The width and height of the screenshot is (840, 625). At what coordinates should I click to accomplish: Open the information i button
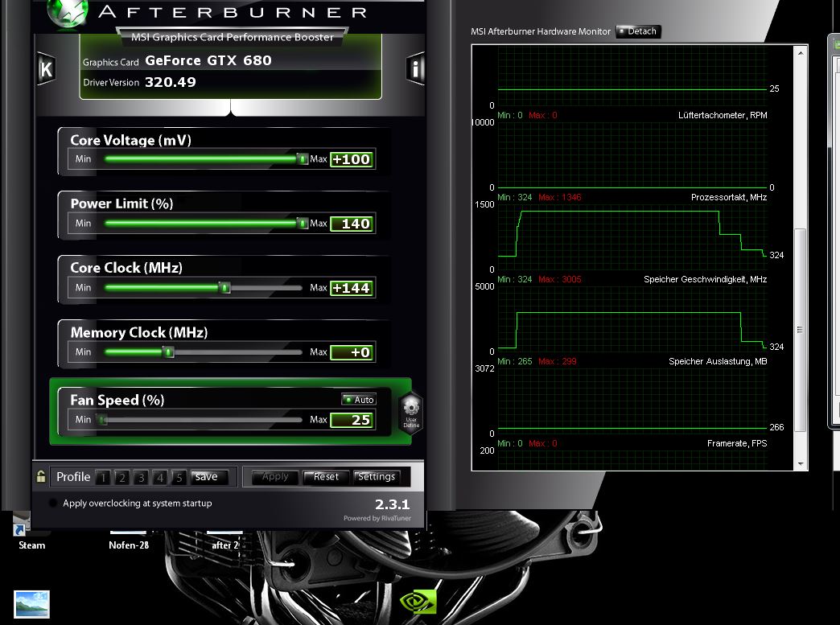coord(416,68)
